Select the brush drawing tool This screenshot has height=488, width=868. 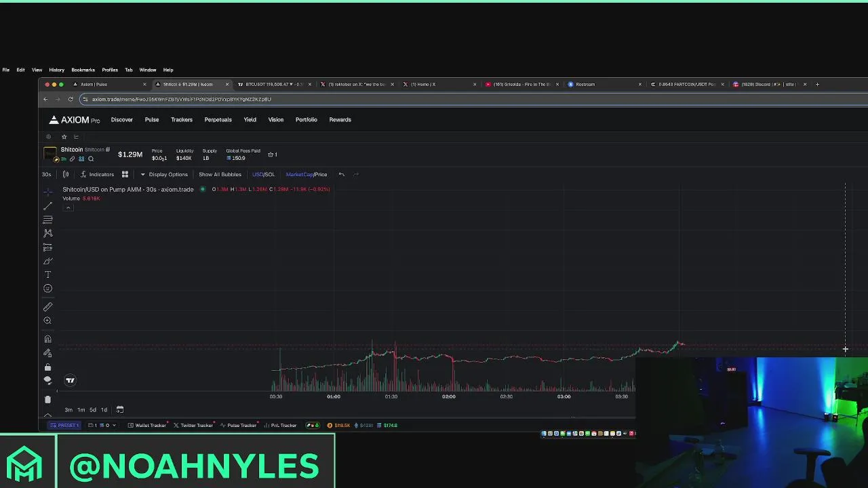click(47, 261)
